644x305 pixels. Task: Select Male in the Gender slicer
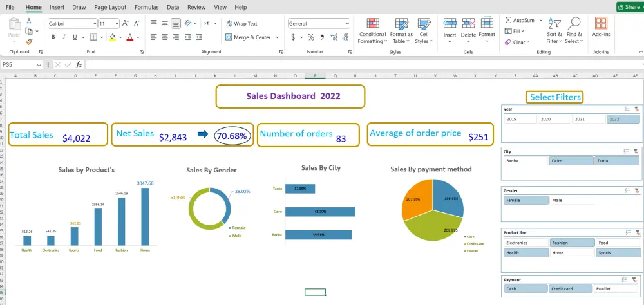coord(572,200)
